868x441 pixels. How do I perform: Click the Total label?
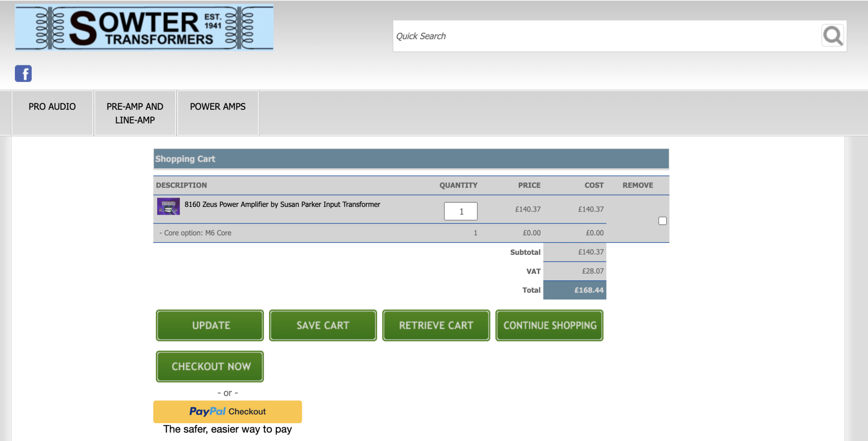pyautogui.click(x=531, y=290)
